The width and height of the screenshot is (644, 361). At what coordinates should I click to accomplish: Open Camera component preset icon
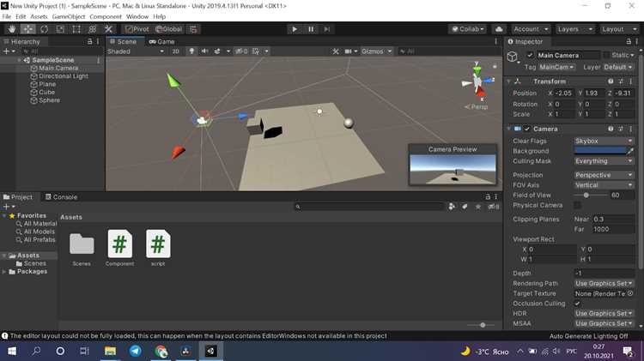[x=621, y=129]
